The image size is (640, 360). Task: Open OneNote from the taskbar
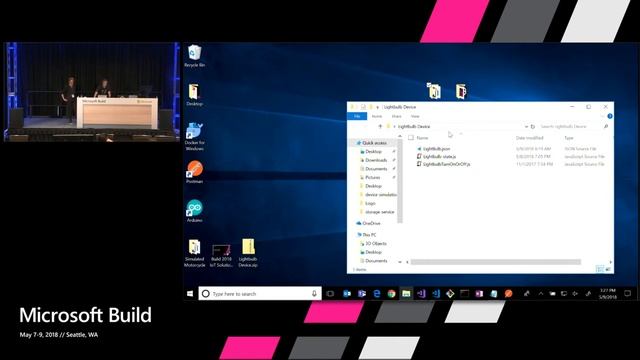pyautogui.click(x=479, y=293)
